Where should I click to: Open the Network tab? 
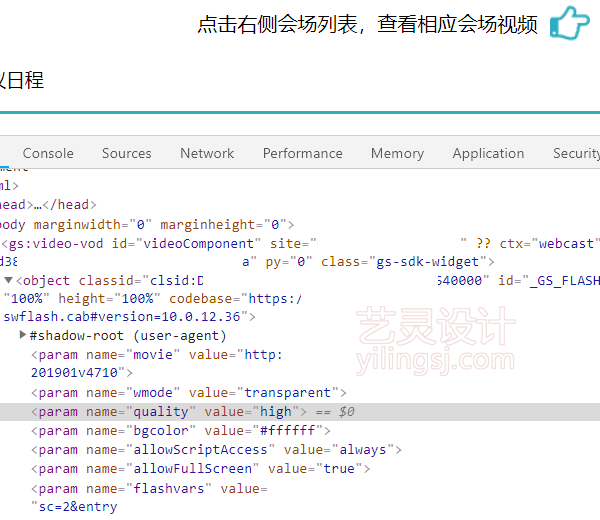(207, 153)
